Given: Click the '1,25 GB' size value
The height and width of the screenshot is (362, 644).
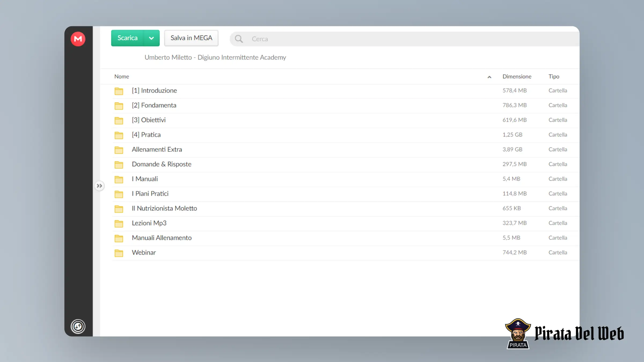Looking at the screenshot, I should pos(513,135).
